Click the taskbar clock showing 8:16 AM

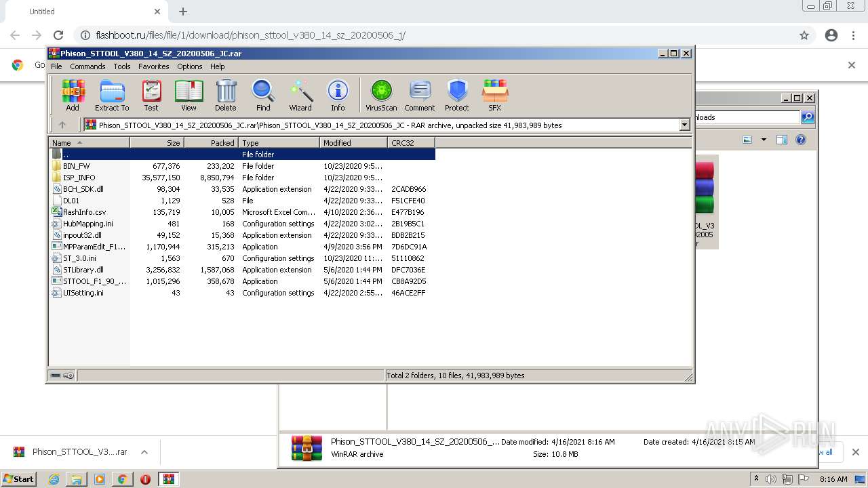tap(833, 479)
